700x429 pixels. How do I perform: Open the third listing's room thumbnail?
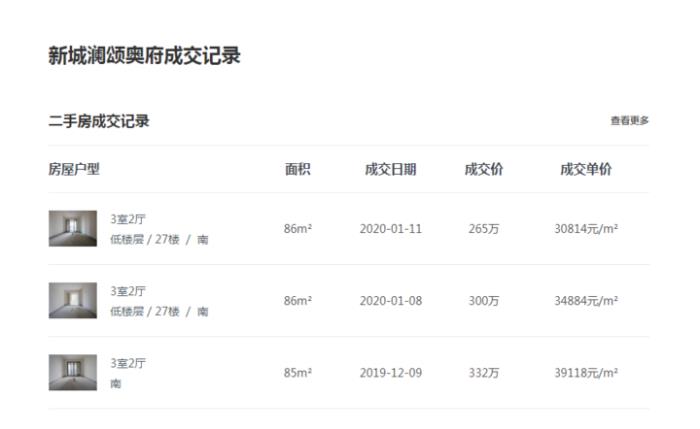[73, 372]
